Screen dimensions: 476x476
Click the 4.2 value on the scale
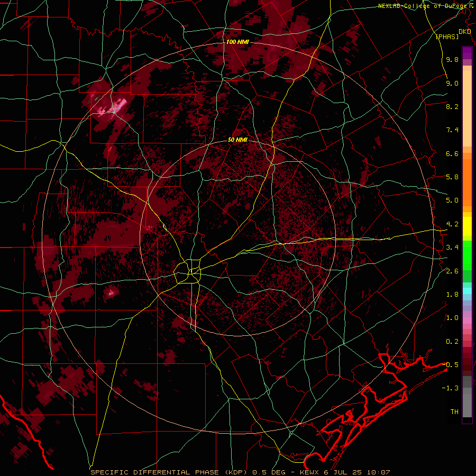point(452,224)
